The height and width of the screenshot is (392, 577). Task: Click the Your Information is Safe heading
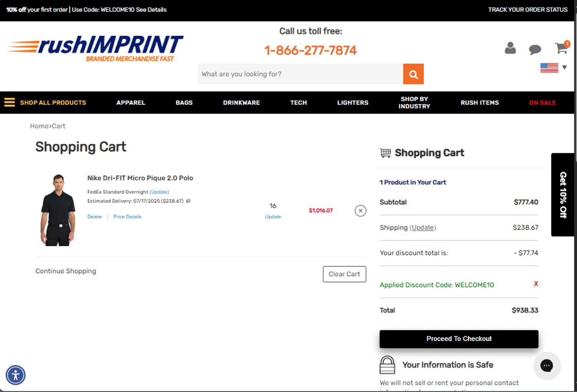click(448, 365)
